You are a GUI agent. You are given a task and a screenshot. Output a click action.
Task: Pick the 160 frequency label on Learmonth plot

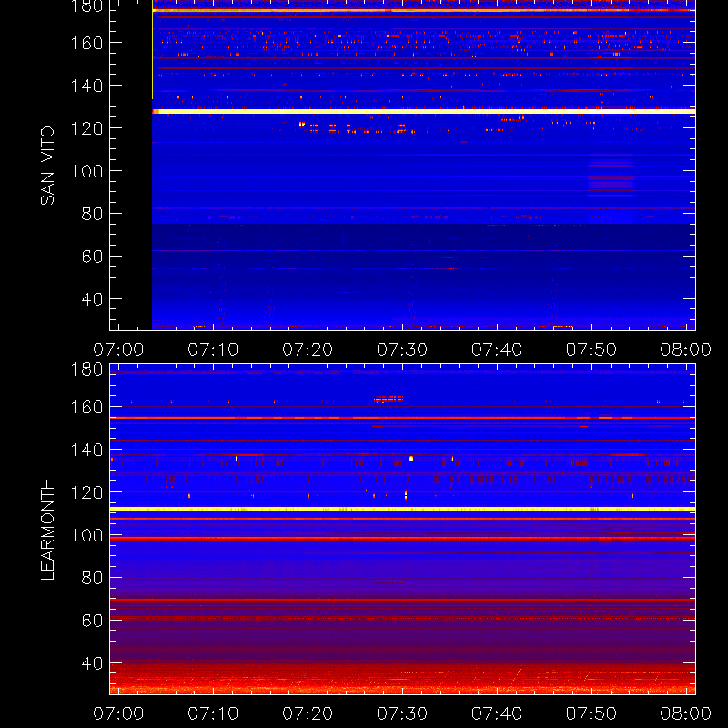click(86, 407)
